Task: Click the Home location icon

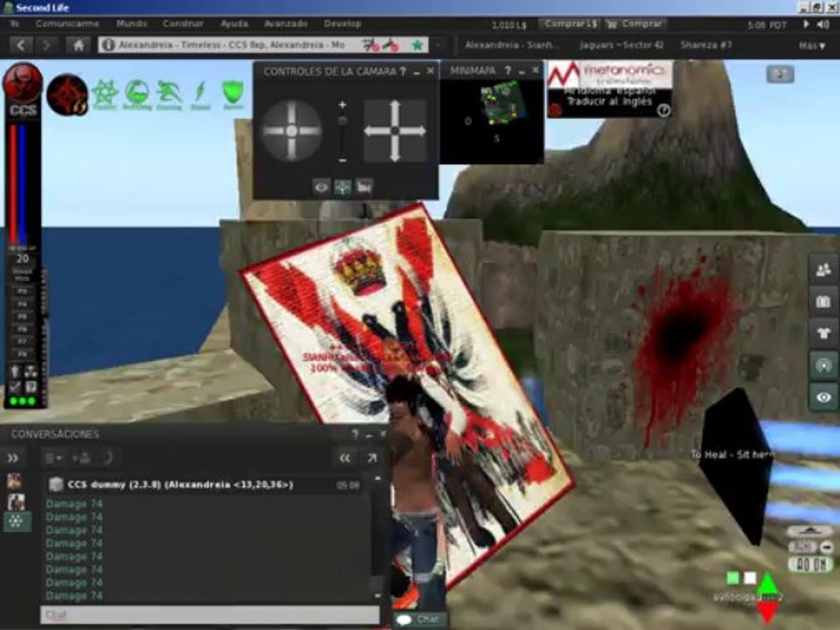Action: pos(78,45)
